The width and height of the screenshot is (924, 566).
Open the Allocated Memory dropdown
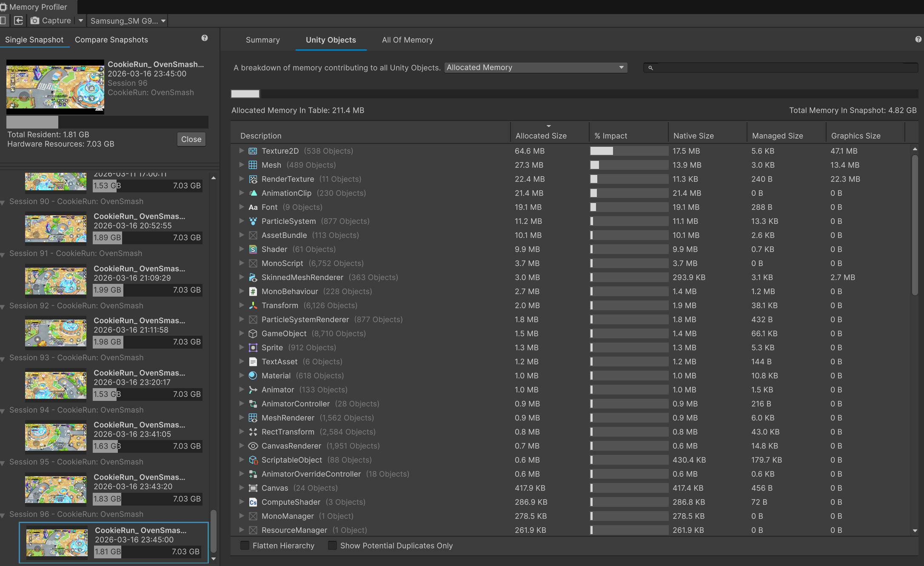click(536, 68)
